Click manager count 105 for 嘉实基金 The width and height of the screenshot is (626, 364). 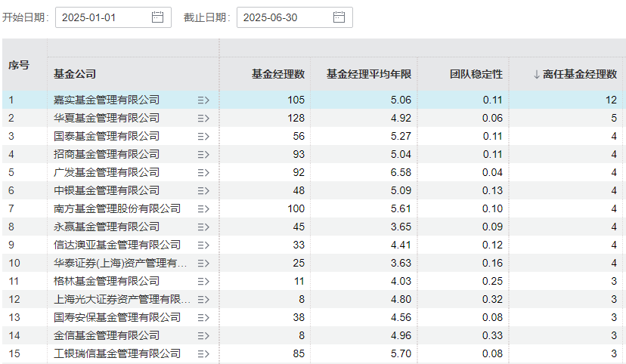pyautogui.click(x=296, y=100)
